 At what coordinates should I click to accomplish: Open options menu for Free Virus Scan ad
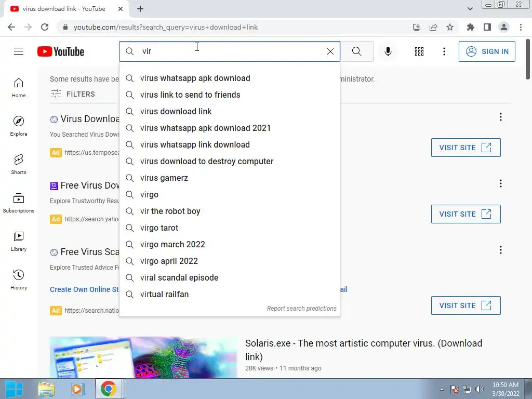(x=500, y=250)
